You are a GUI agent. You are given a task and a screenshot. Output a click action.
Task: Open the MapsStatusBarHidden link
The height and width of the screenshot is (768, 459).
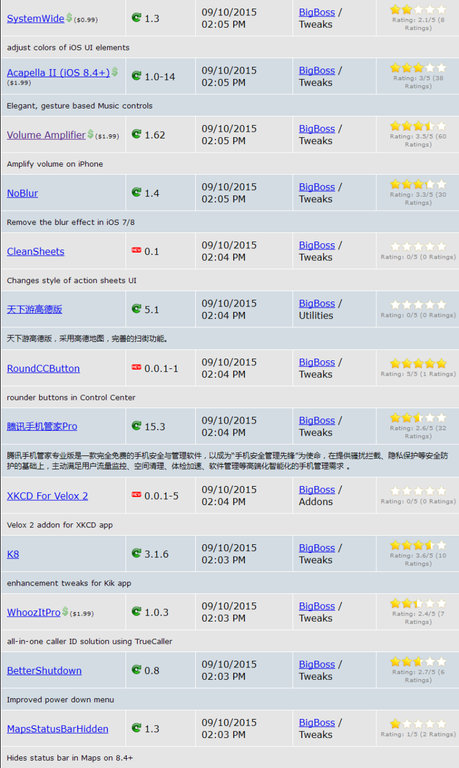pos(57,729)
